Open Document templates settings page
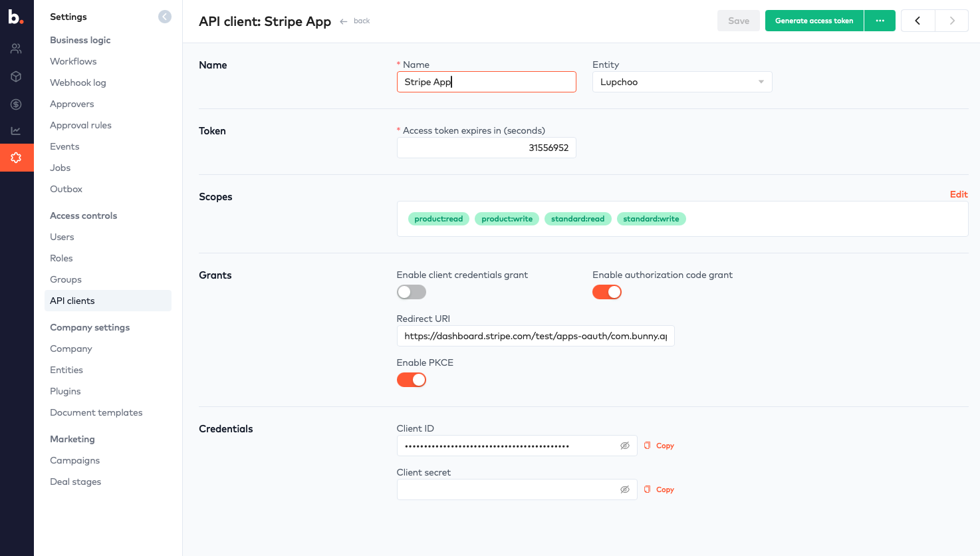This screenshot has width=980, height=556. tap(96, 412)
